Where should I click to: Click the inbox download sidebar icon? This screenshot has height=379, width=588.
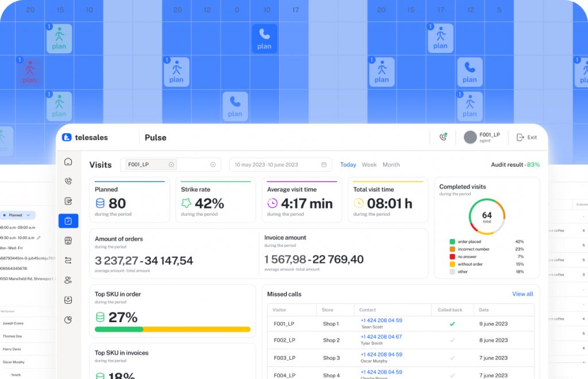[68, 300]
